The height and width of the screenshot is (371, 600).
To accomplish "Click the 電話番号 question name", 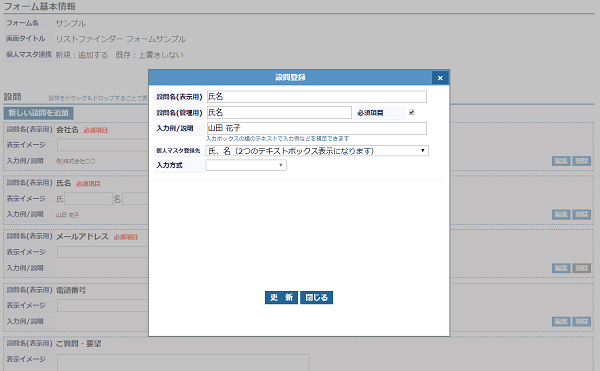I will tap(71, 290).
